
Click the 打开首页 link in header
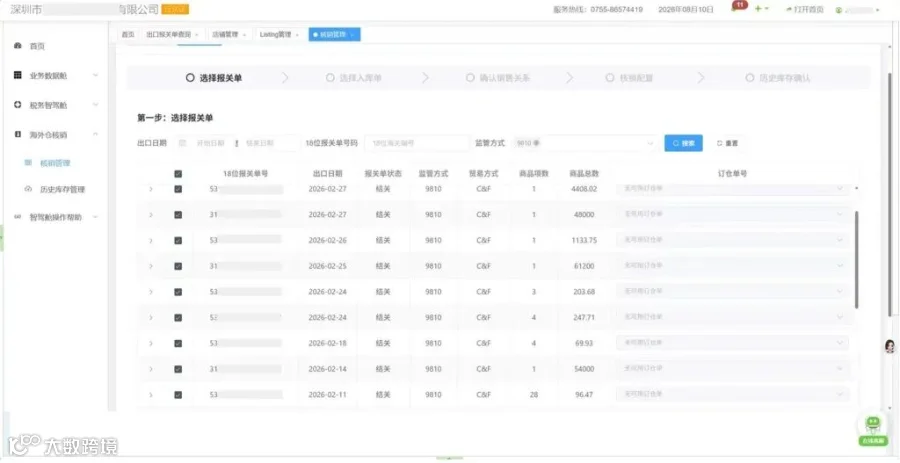pyautogui.click(x=805, y=10)
